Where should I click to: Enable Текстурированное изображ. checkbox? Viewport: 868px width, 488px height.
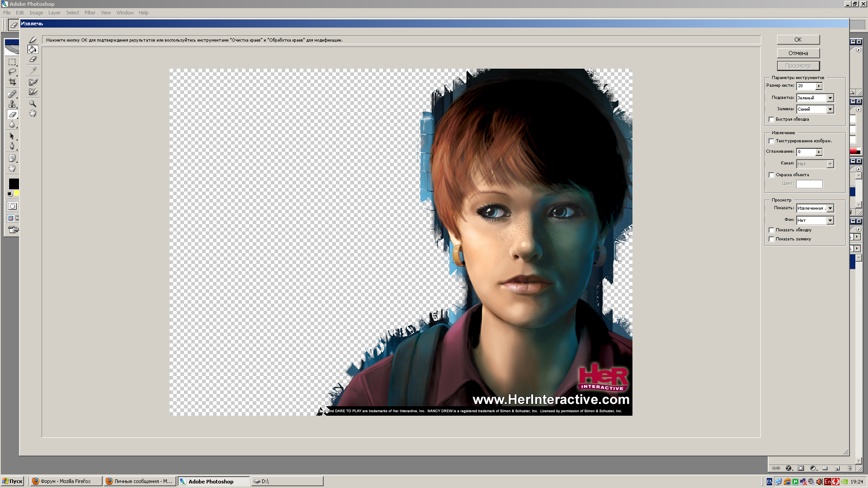pos(771,141)
